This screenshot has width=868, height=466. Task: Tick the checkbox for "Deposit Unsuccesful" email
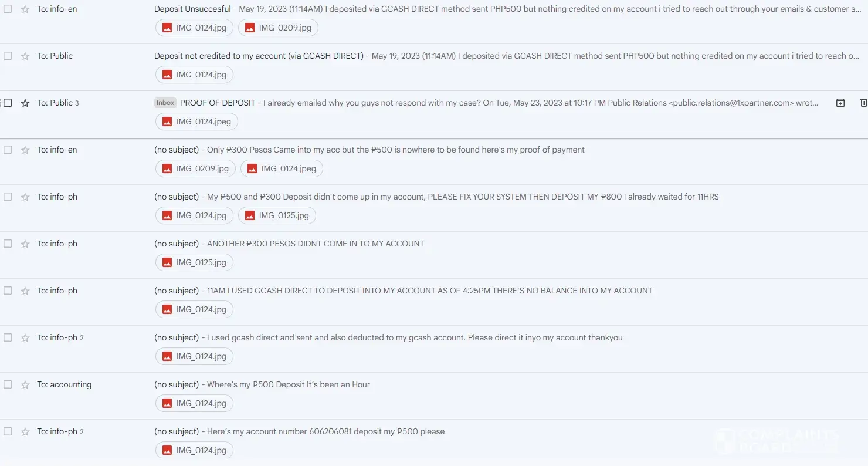[8, 9]
